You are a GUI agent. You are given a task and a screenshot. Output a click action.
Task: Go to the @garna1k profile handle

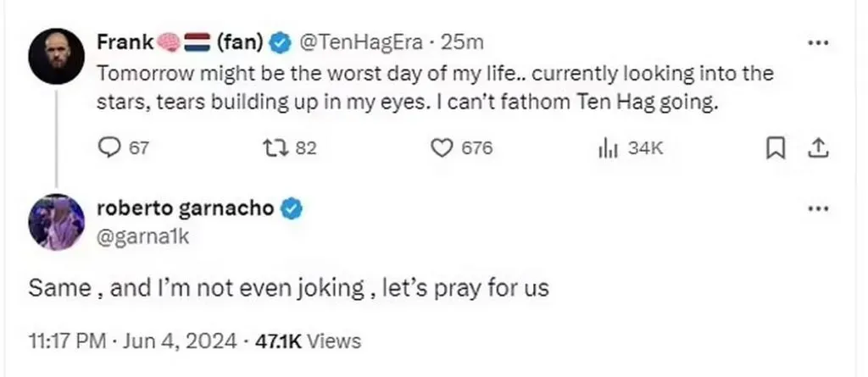[142, 238]
